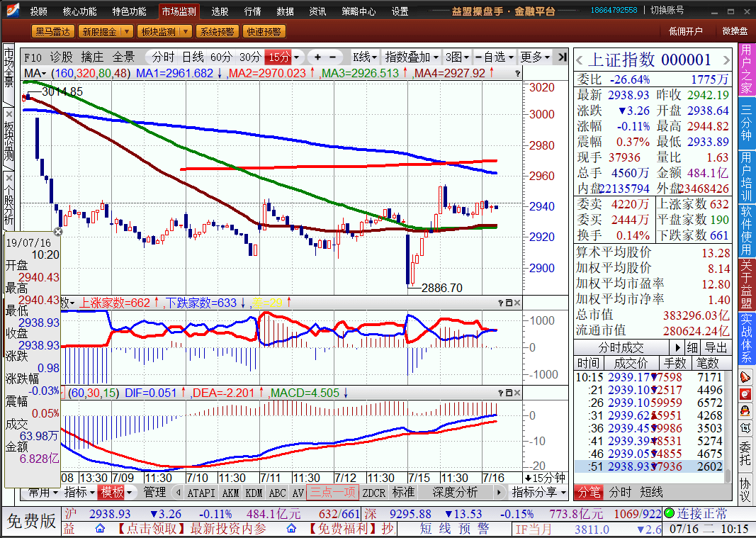Close the 板块监测 side tab
This screenshot has height=538, width=756.
click(9, 114)
